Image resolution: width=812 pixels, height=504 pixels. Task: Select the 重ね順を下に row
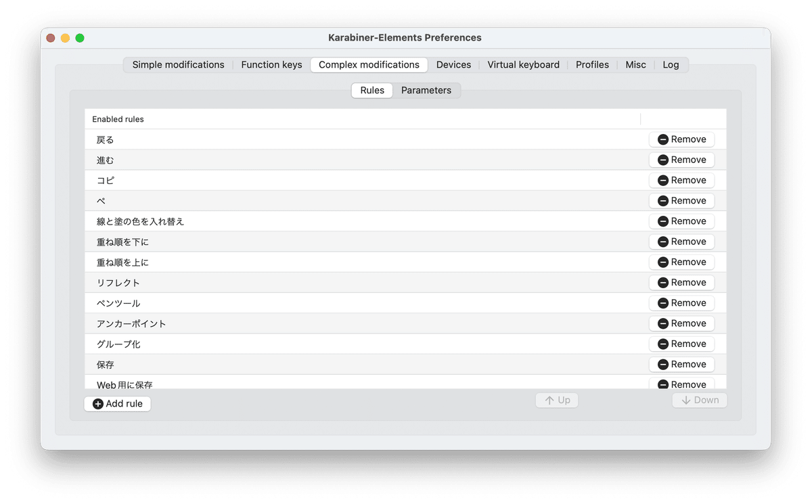coord(405,242)
